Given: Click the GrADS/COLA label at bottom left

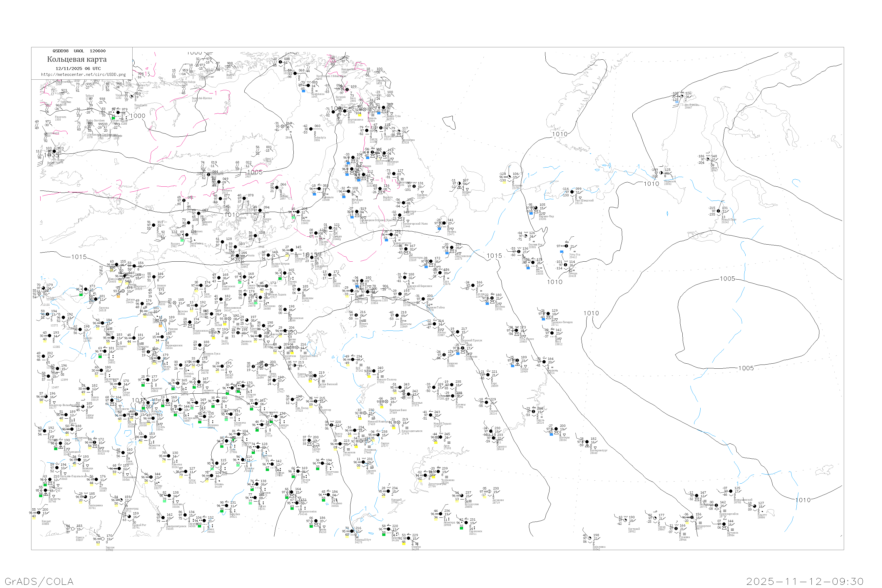Looking at the screenshot, I should pos(39,581).
